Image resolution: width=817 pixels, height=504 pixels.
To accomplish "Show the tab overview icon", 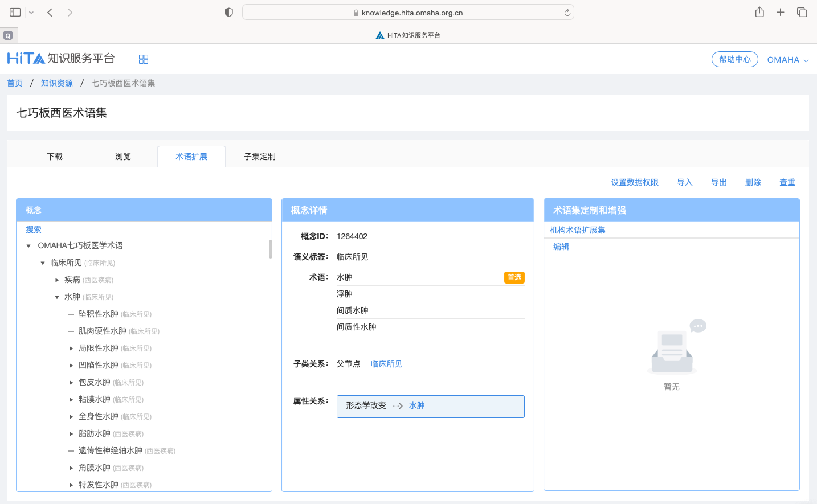I will pyautogui.click(x=802, y=13).
